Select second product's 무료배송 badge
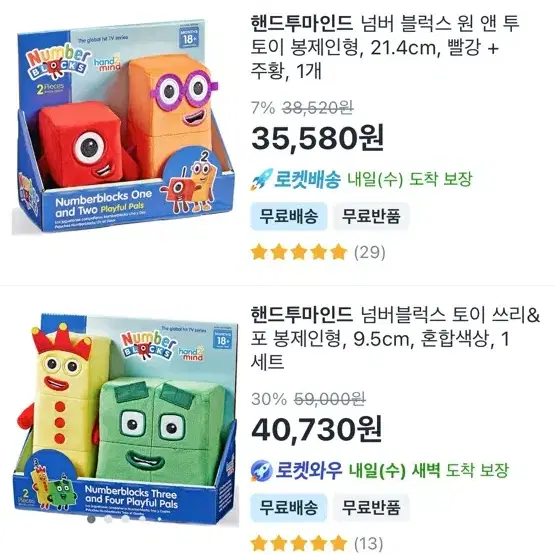 [289, 508]
